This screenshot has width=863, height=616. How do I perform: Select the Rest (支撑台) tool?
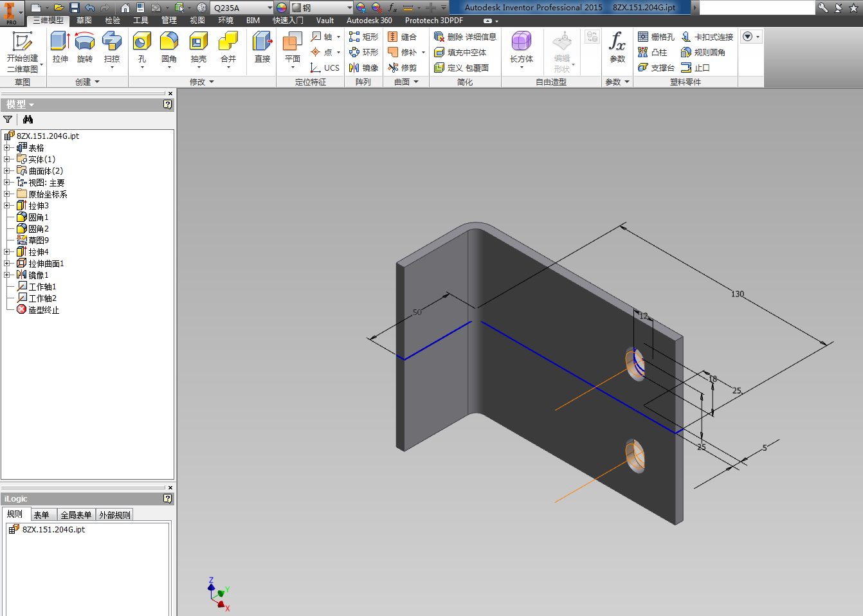pos(656,68)
